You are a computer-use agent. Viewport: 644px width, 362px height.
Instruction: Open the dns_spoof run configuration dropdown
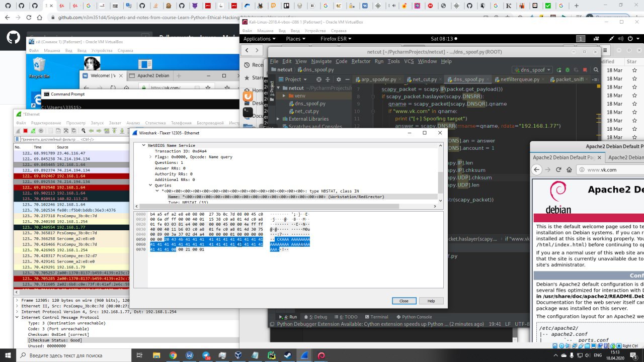click(532, 70)
